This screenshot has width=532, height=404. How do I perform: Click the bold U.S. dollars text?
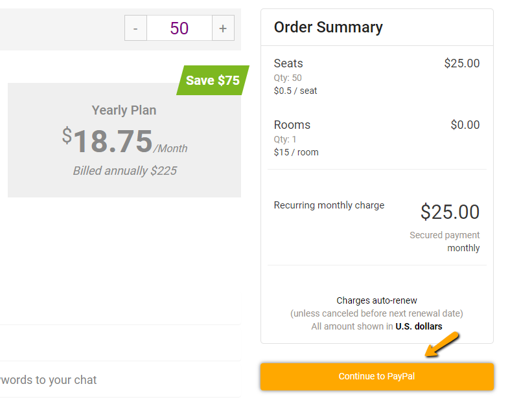(418, 326)
